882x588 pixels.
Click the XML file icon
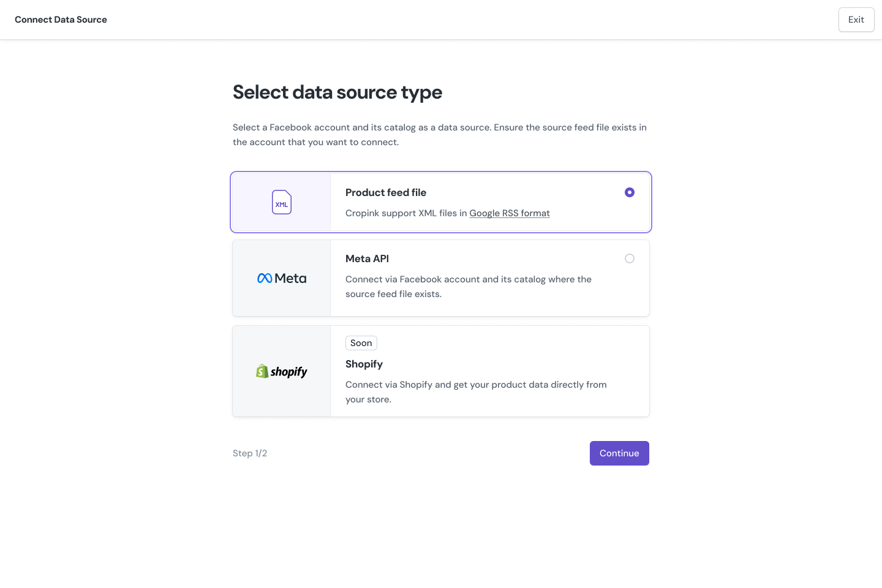(x=282, y=202)
